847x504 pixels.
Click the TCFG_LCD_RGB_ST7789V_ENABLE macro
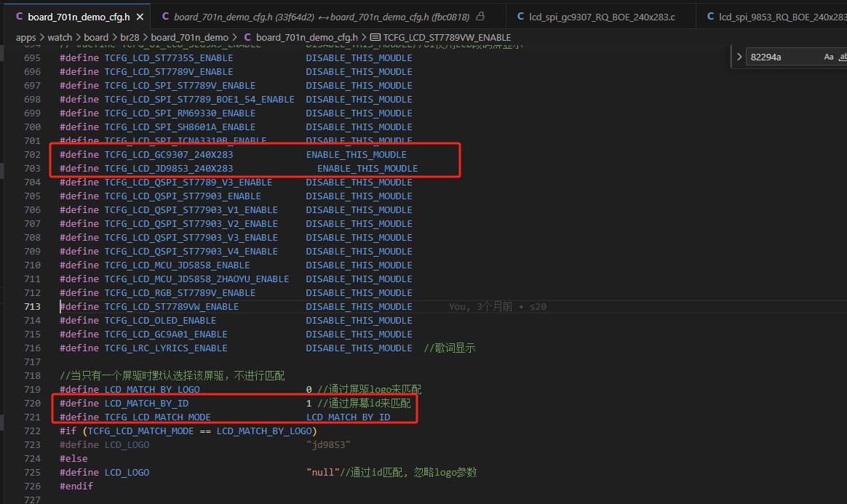coord(180,292)
